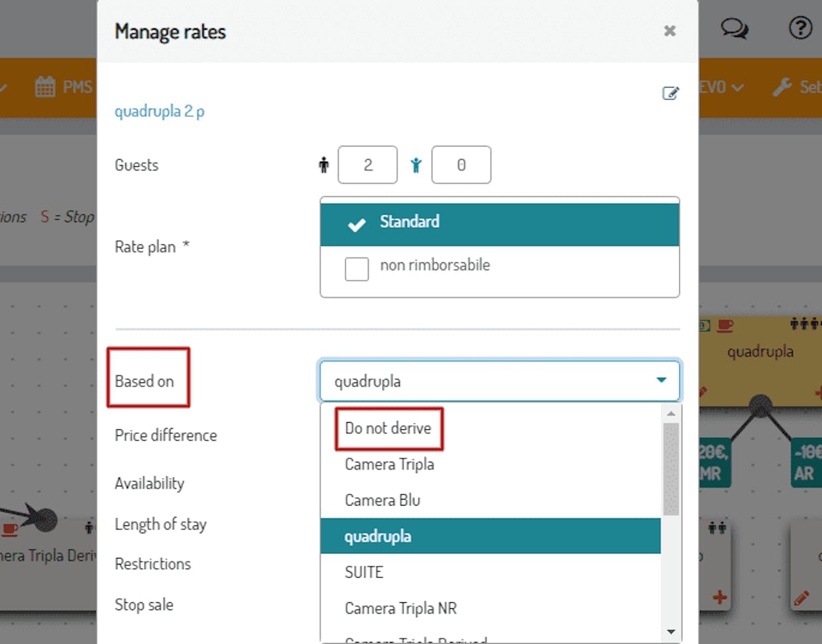Choose Camera Blu option
Screen dimensions: 822x644
coord(382,500)
